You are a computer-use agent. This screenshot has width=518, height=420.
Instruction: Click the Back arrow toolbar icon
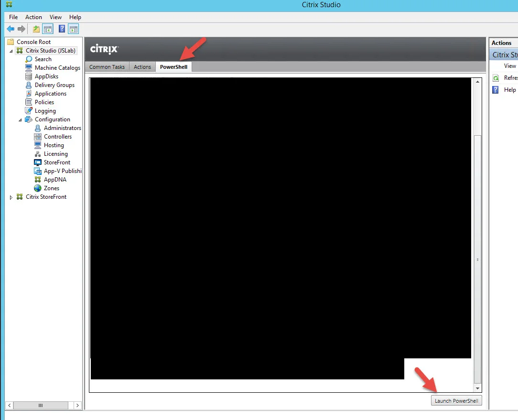(11, 29)
